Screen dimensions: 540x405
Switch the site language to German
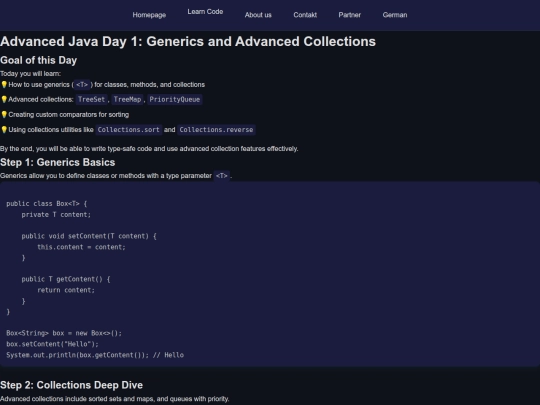[395, 15]
